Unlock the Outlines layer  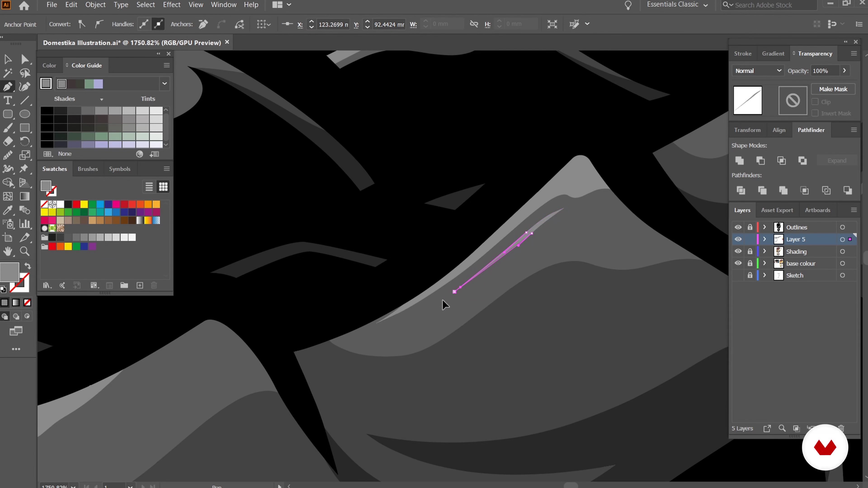click(x=750, y=227)
